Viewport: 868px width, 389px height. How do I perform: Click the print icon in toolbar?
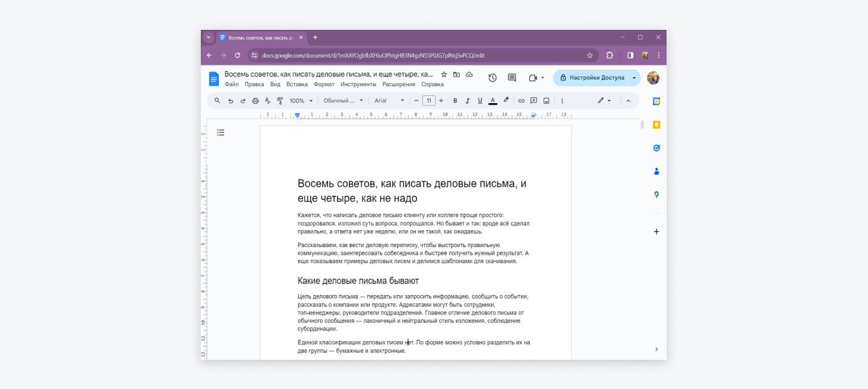255,100
